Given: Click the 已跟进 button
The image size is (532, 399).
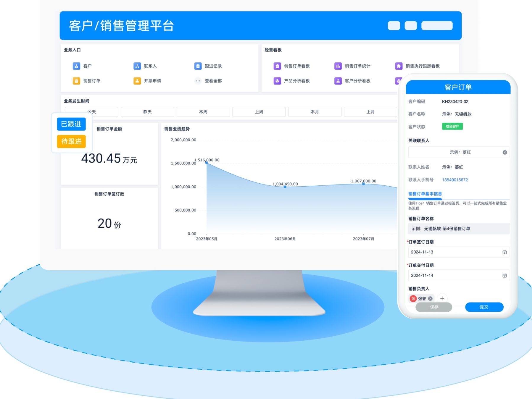Looking at the screenshot, I should pos(71,124).
